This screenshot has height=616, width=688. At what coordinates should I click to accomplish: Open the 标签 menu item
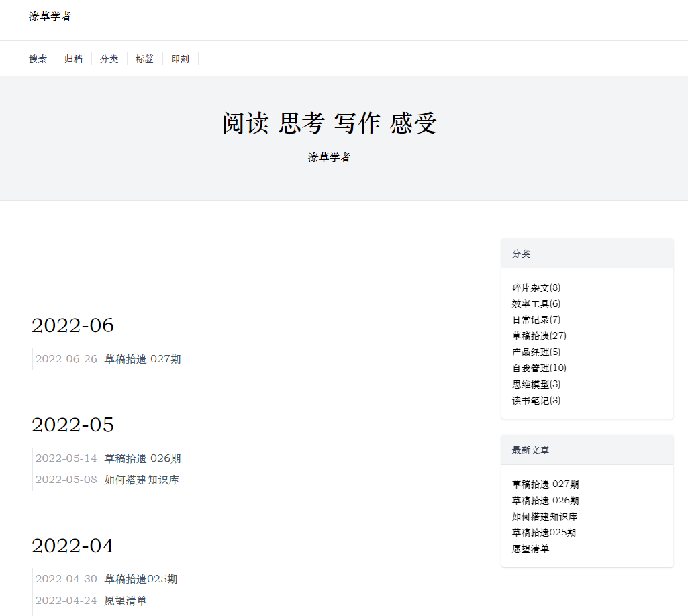[x=144, y=59]
